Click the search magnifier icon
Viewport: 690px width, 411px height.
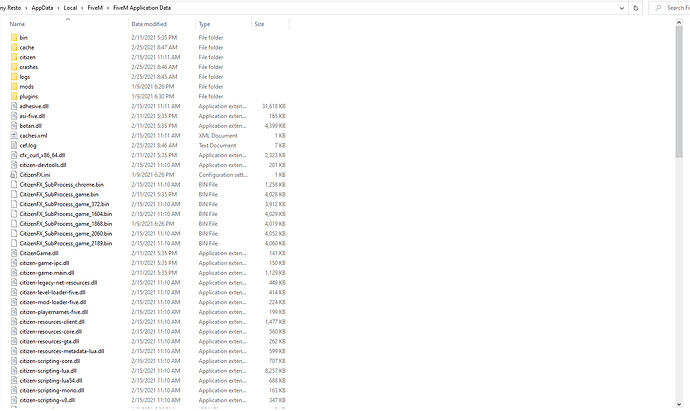click(x=658, y=8)
